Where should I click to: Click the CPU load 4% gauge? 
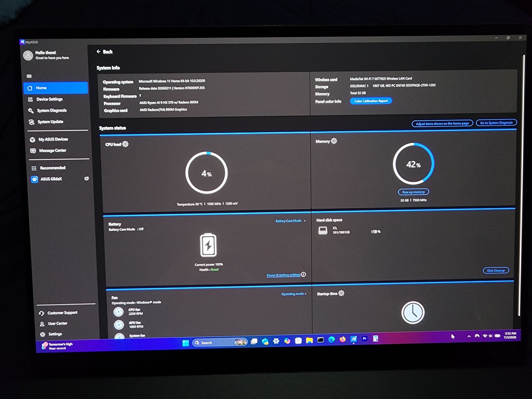[206, 173]
